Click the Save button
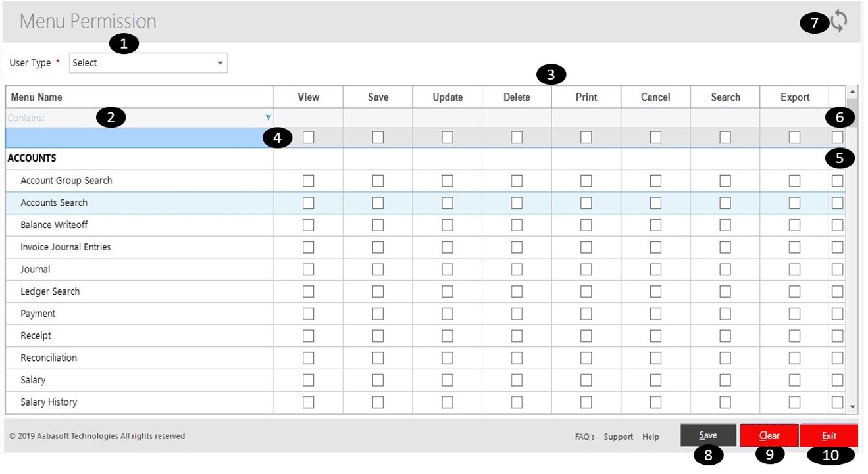 707,435
